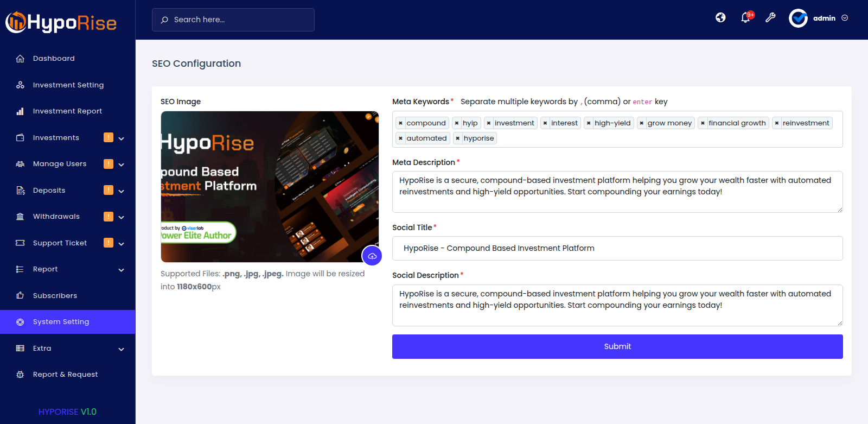Open System Setting menu item
Image resolution: width=868 pixels, height=424 pixels.
click(x=68, y=322)
